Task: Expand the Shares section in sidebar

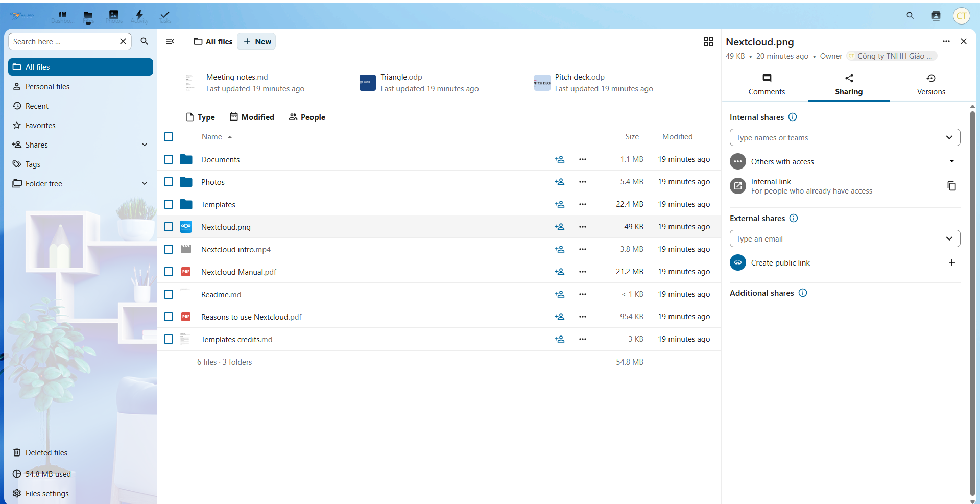Action: (145, 145)
